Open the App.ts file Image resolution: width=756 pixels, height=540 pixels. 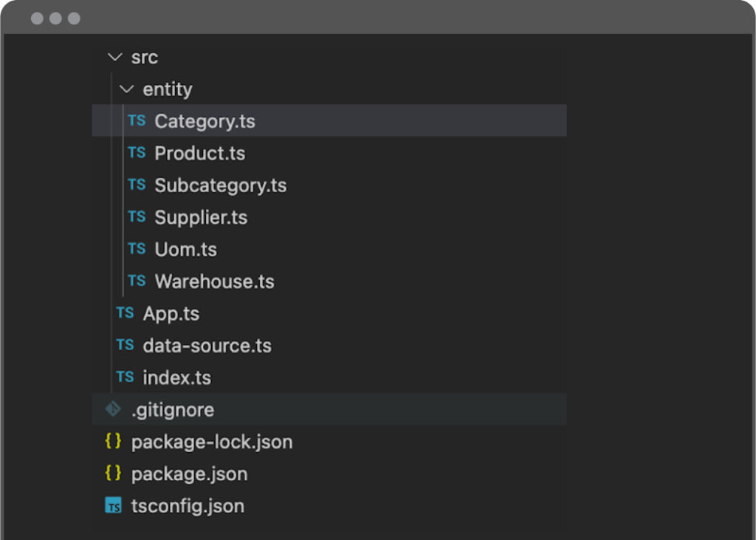click(171, 314)
